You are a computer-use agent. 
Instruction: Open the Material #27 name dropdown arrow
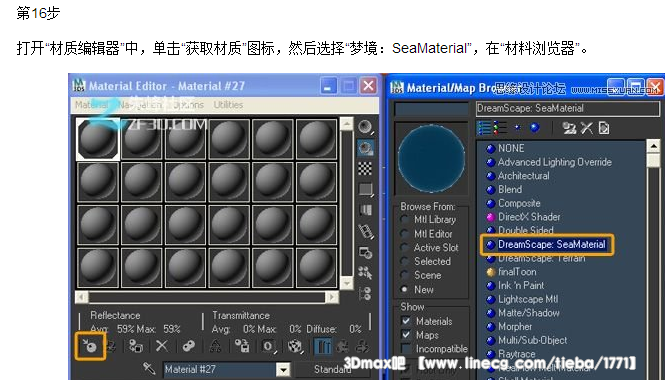point(283,369)
